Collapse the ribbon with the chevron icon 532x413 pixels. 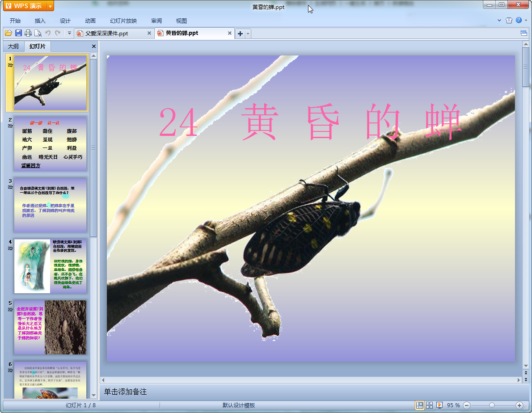[499, 21]
